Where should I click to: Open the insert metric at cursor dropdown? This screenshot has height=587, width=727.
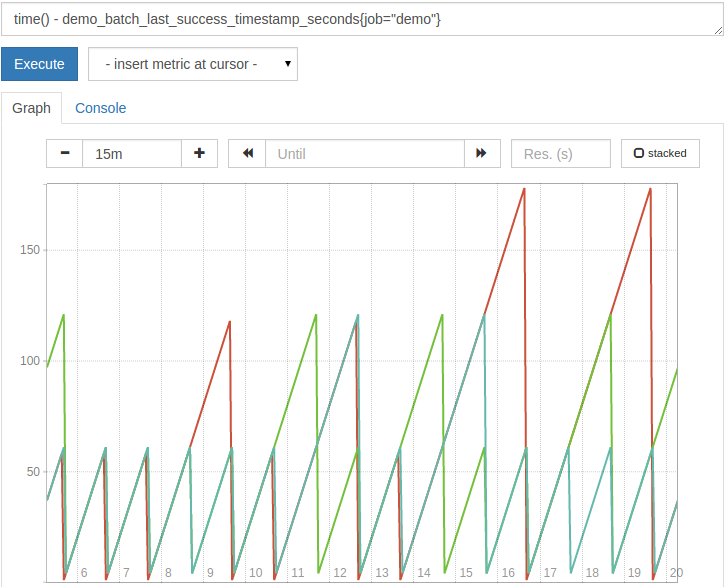pyautogui.click(x=193, y=64)
